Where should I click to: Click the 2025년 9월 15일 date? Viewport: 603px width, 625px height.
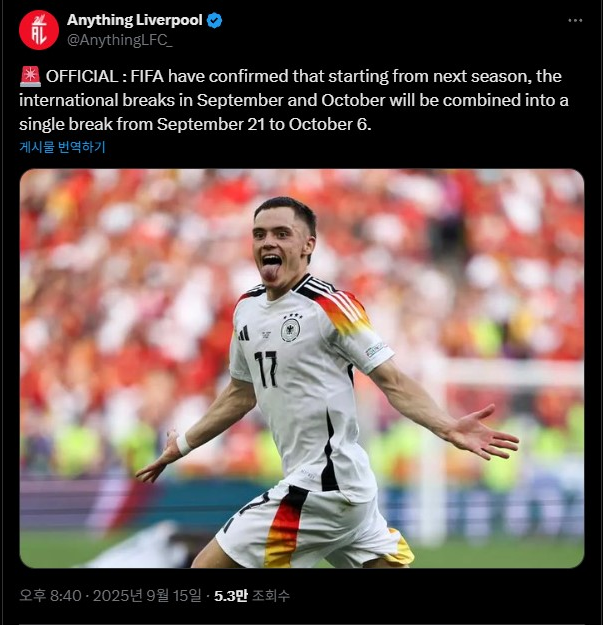click(147, 596)
